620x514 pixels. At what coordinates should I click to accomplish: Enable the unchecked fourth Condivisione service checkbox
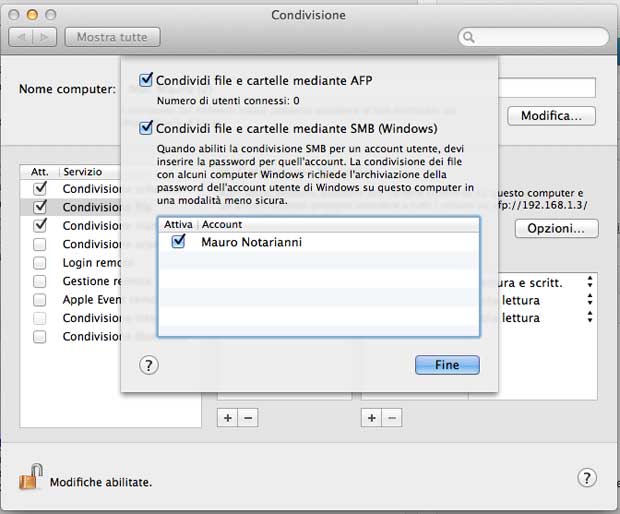coord(40,244)
